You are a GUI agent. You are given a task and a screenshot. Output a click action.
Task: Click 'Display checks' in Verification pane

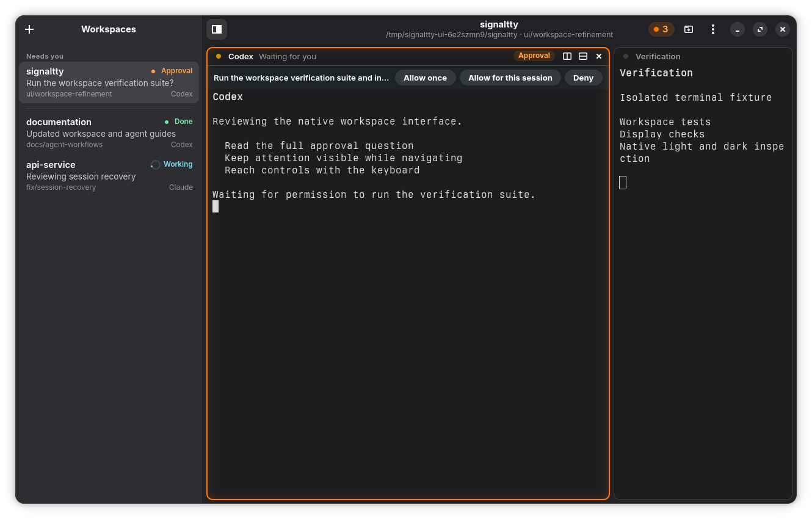tap(662, 134)
